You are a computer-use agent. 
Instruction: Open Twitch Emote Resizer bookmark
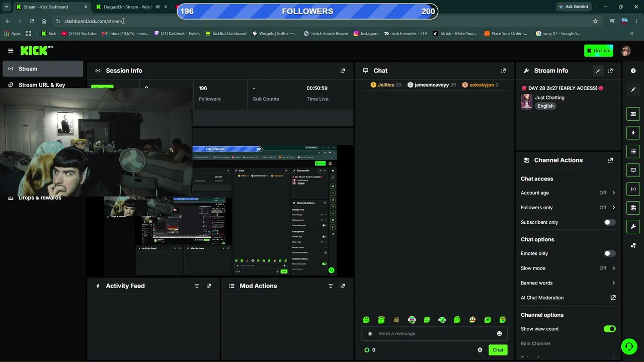(x=326, y=34)
